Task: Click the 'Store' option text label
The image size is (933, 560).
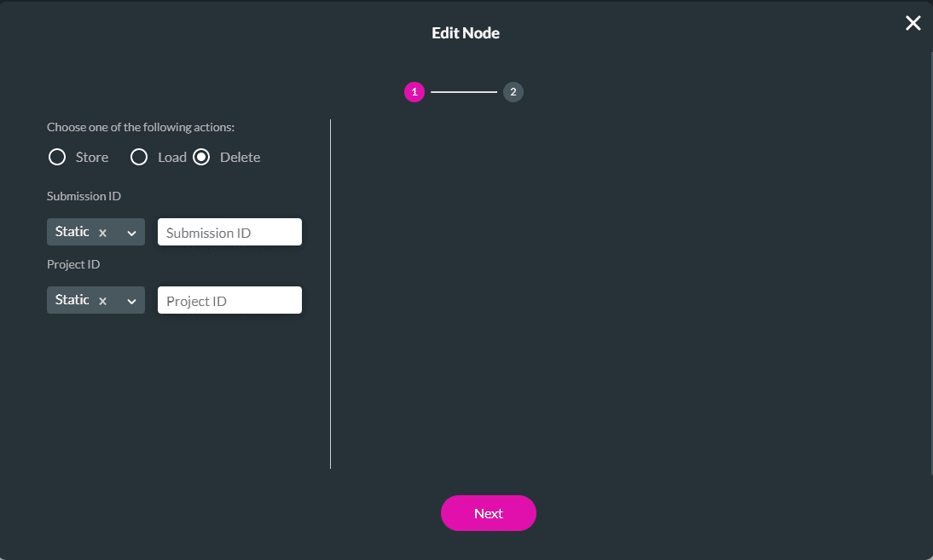Action: coord(92,157)
